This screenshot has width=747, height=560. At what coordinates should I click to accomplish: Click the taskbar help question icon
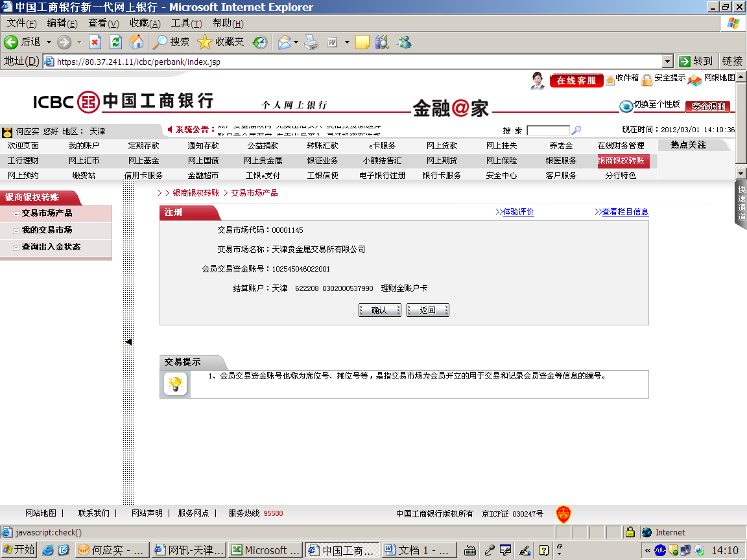coord(543,550)
